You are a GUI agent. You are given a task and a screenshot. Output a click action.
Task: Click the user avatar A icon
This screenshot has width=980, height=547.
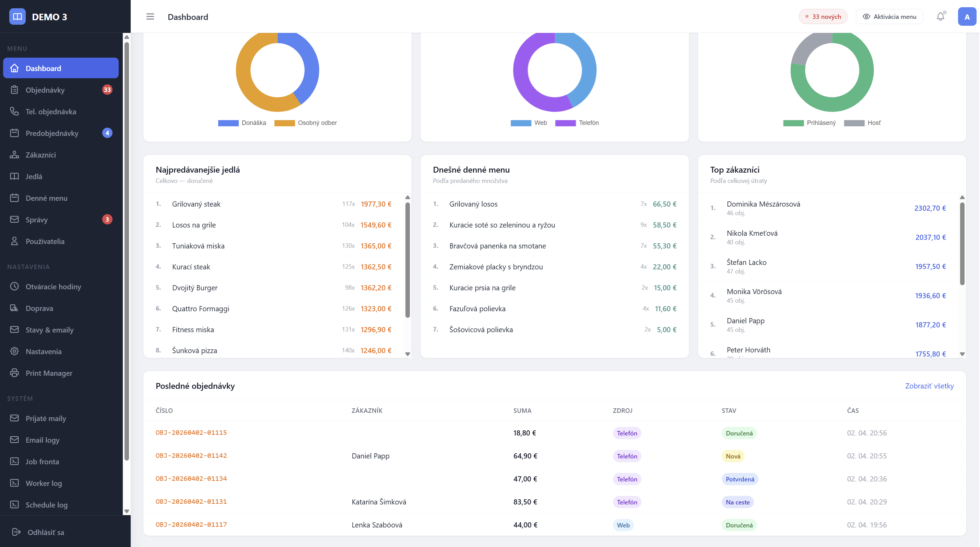967,17
